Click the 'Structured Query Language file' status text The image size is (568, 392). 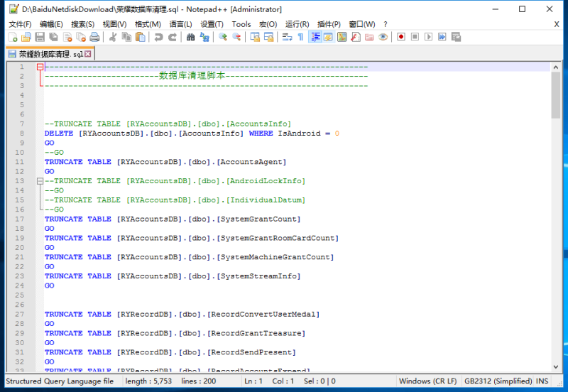pos(60,381)
